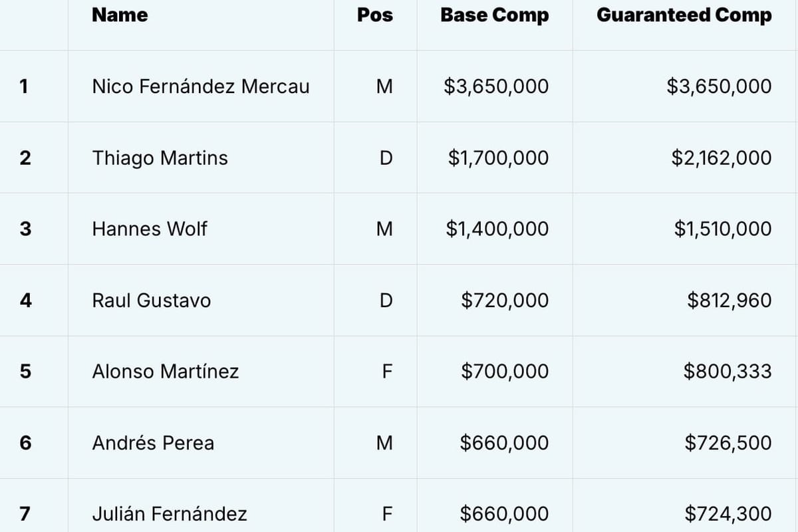Sort by the Name column header
The height and width of the screenshot is (532, 798).
point(120,15)
